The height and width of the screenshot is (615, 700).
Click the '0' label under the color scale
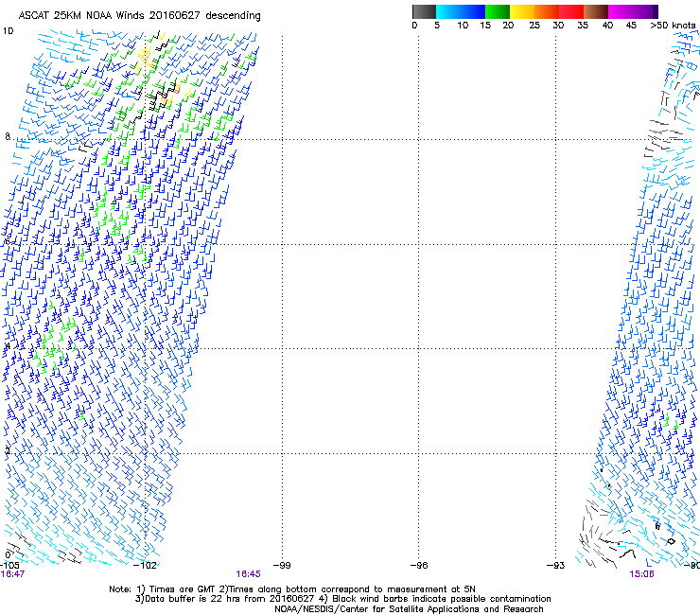[x=414, y=26]
